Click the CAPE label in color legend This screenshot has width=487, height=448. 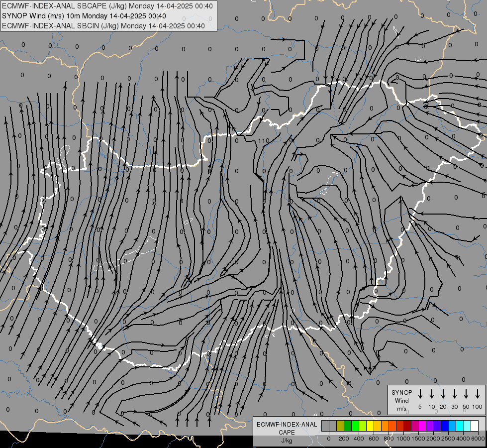[x=287, y=433]
